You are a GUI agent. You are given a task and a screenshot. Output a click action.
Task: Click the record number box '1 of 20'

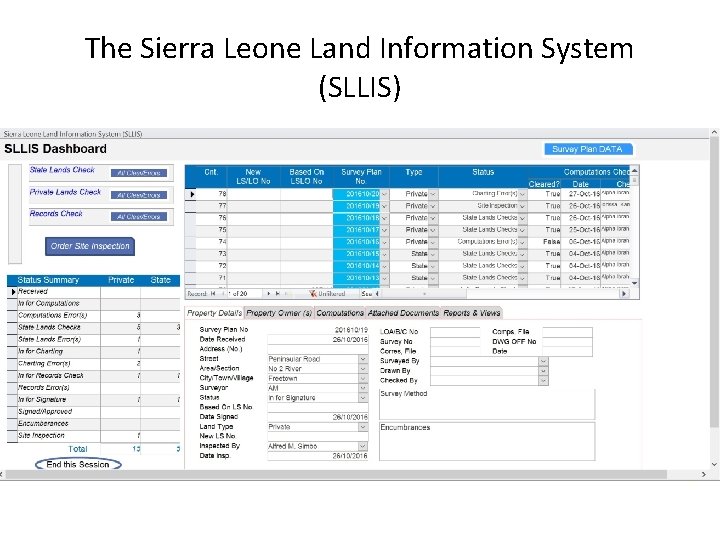point(244,293)
